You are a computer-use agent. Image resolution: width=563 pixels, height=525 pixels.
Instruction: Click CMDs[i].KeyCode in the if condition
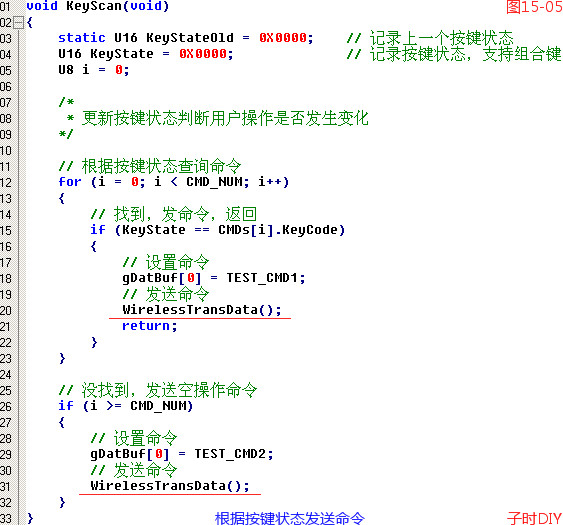279,230
